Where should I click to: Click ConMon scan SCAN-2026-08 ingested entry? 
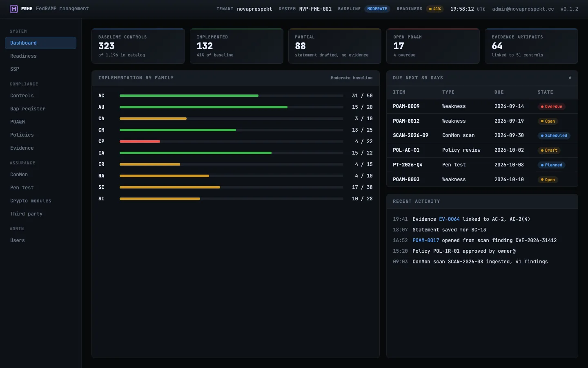tap(480, 262)
